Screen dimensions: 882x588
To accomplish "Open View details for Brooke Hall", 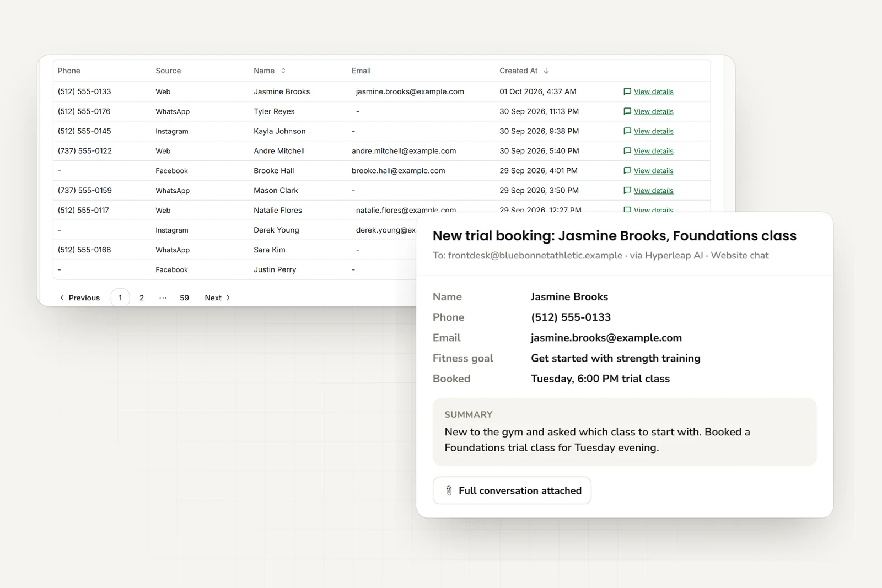I will 648,171.
